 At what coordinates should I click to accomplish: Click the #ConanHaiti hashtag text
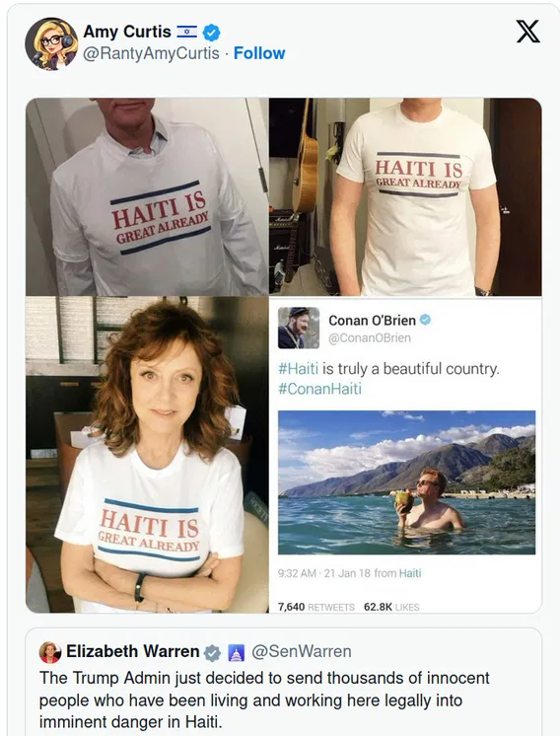pyautogui.click(x=319, y=389)
